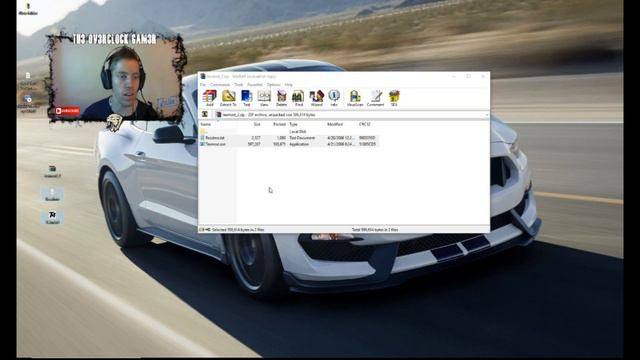Click 'Application' type cell
Viewport: 640px width, 360px height.
click(299, 144)
